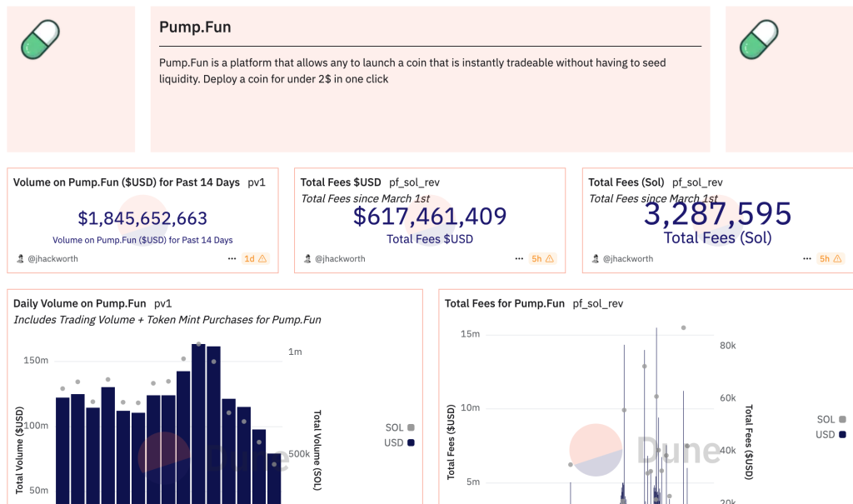
Task: Open the 'Total Fees $USD' card title
Action: click(341, 182)
